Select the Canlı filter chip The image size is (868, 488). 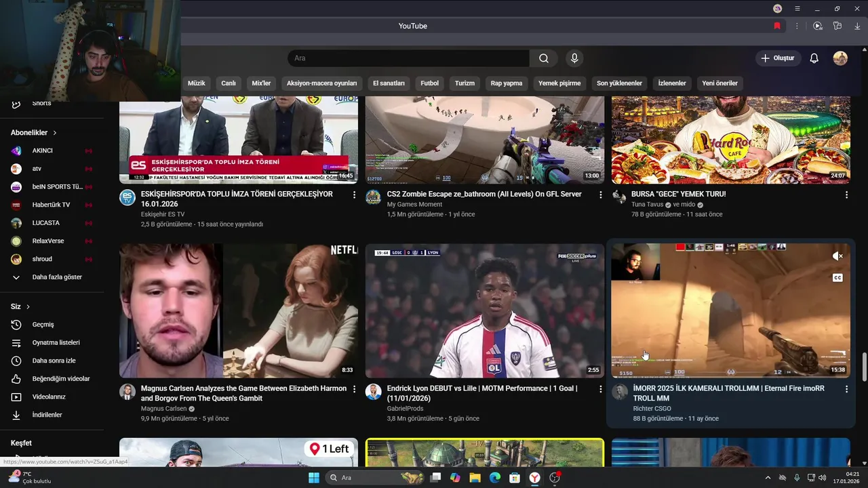229,83
